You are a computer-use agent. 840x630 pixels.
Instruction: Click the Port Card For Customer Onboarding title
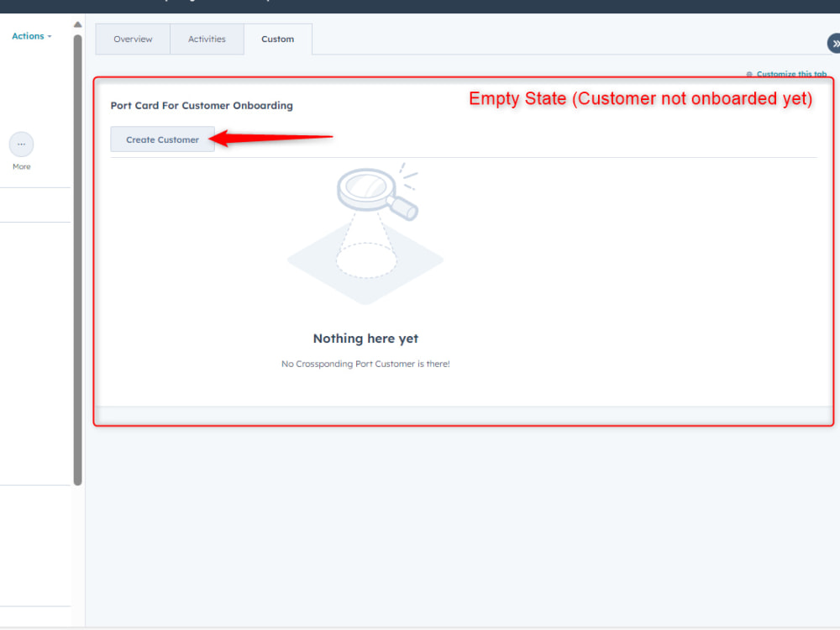tap(202, 105)
